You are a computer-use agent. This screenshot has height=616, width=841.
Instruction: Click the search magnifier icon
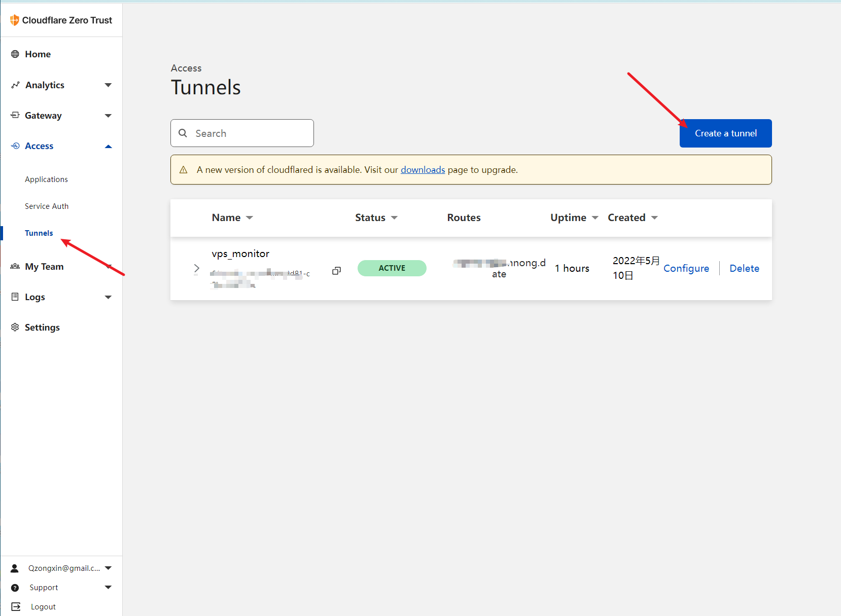coord(183,133)
